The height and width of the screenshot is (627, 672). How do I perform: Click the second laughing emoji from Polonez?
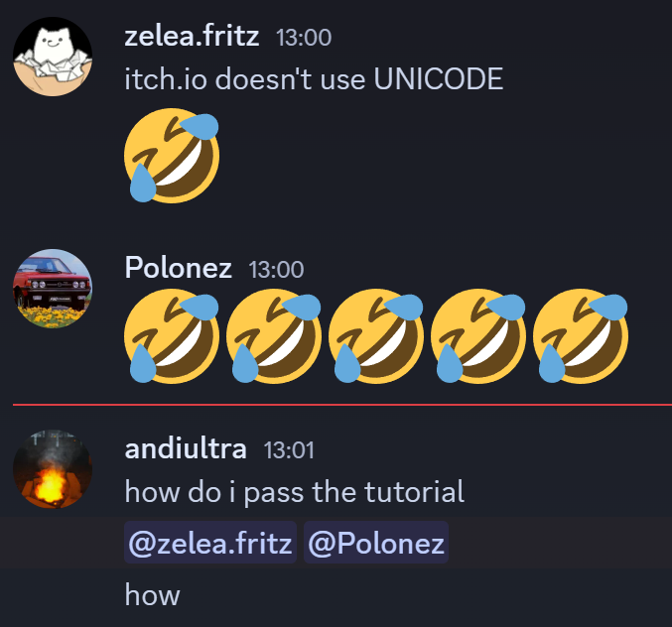point(274,336)
